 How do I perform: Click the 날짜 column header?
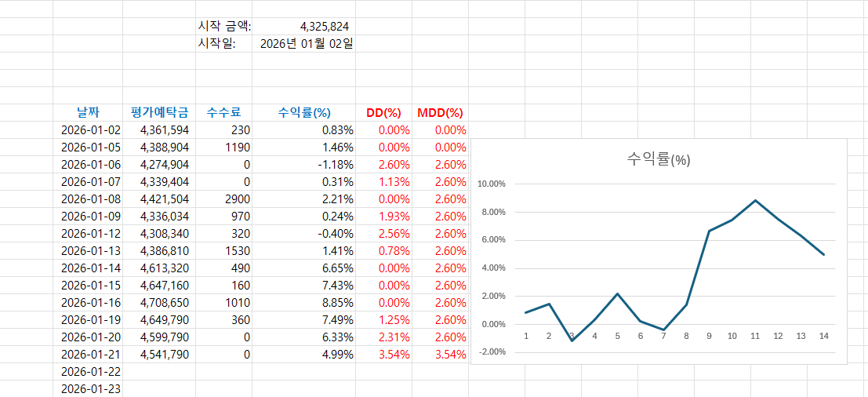click(x=88, y=113)
